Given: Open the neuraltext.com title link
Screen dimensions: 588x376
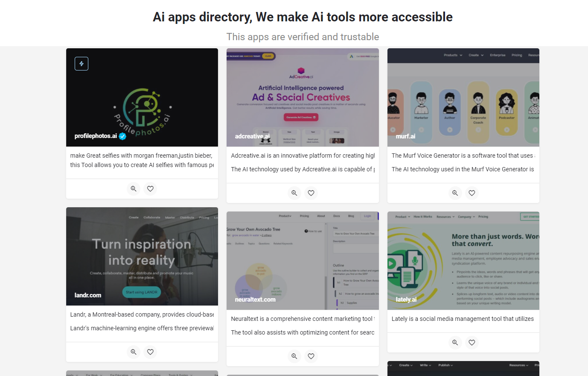Looking at the screenshot, I should (x=255, y=300).
